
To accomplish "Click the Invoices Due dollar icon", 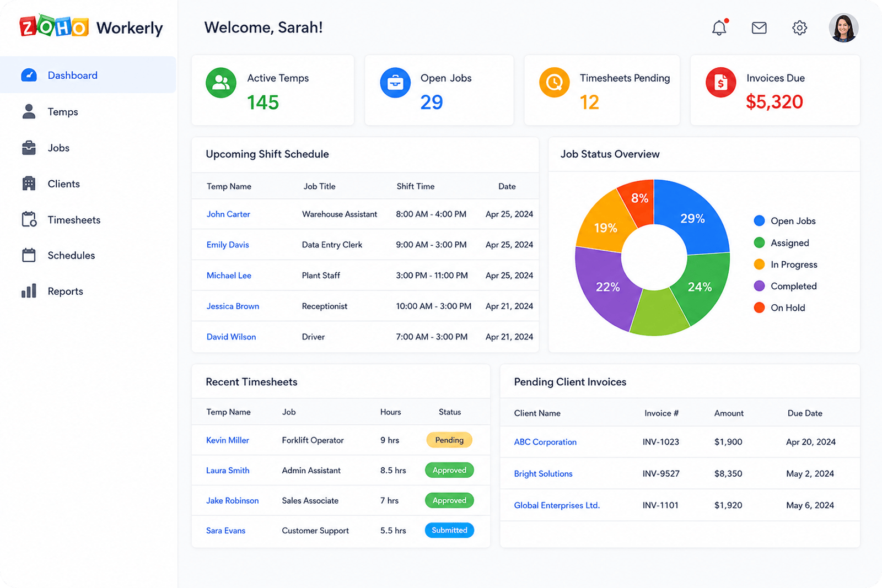I will point(720,83).
